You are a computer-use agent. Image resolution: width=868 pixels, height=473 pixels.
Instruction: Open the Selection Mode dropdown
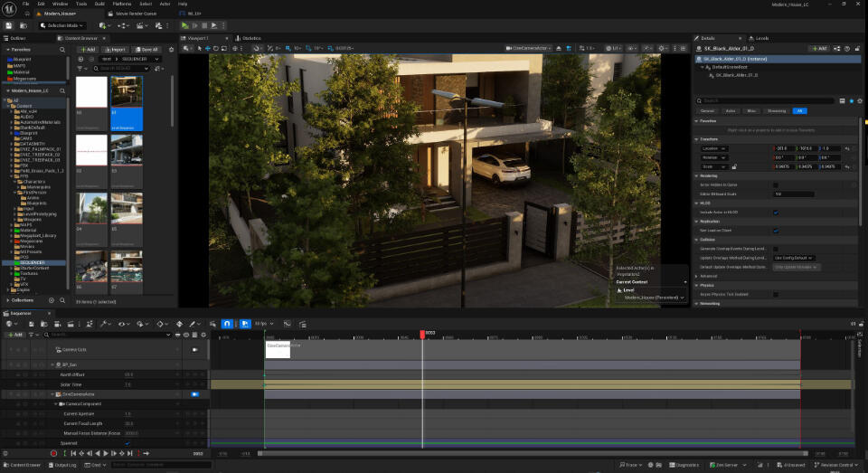click(61, 25)
